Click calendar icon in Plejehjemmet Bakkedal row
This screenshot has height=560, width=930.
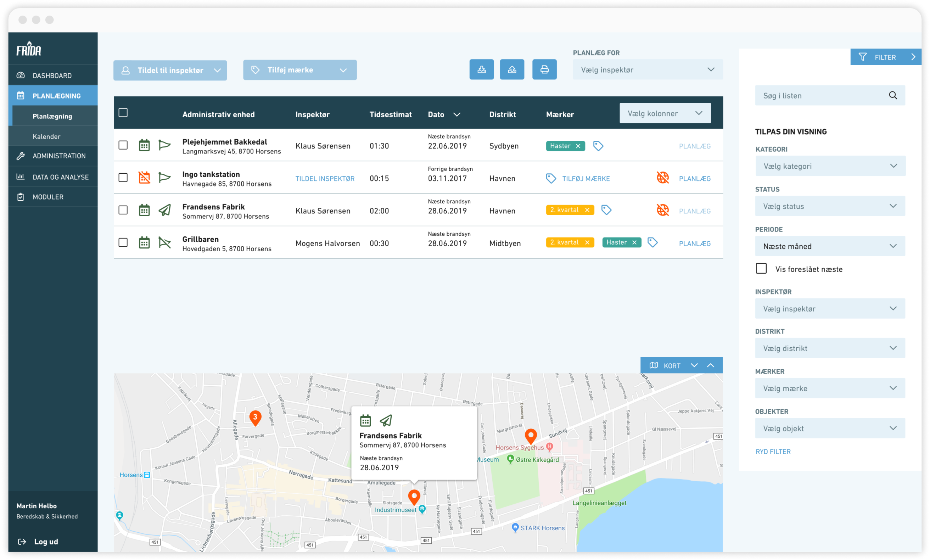coord(144,145)
